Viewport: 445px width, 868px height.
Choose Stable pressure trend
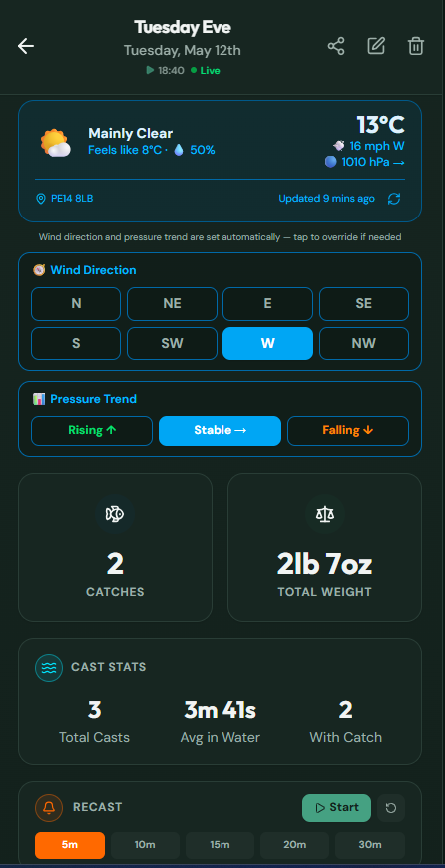[220, 431]
